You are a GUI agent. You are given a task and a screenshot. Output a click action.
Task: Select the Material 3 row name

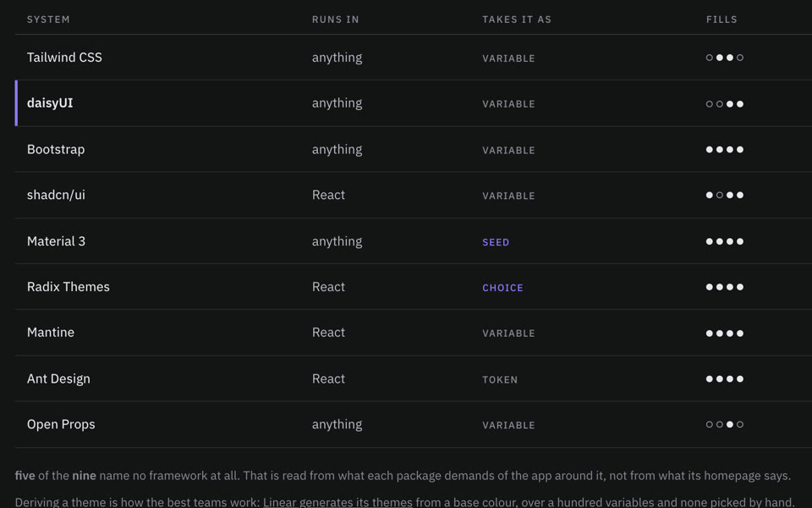(56, 241)
